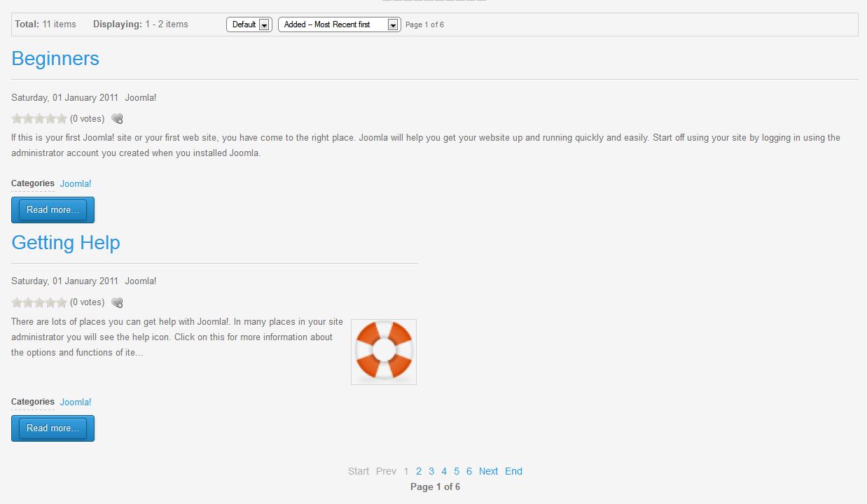Screen dimensions: 867x504
Task: Click Getting Help date 'Saturday, 01 January 2011'
Action: 65,281
